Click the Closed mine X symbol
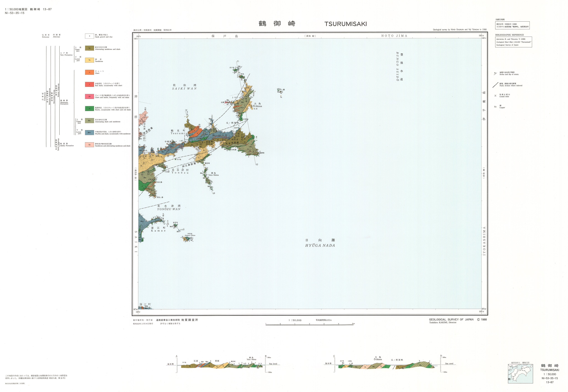Screen dimensions: 568x392 pyautogui.click(x=495, y=96)
